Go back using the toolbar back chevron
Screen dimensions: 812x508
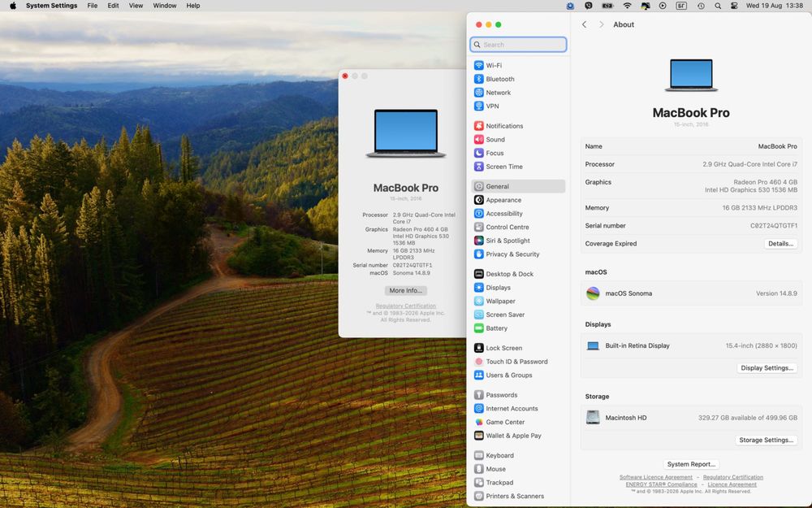[584, 24]
